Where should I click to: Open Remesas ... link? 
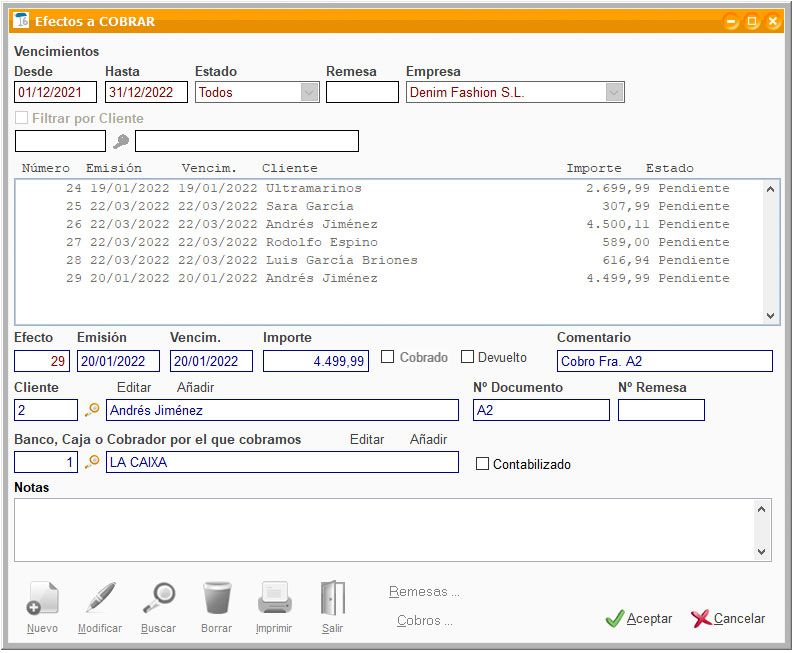click(x=424, y=591)
